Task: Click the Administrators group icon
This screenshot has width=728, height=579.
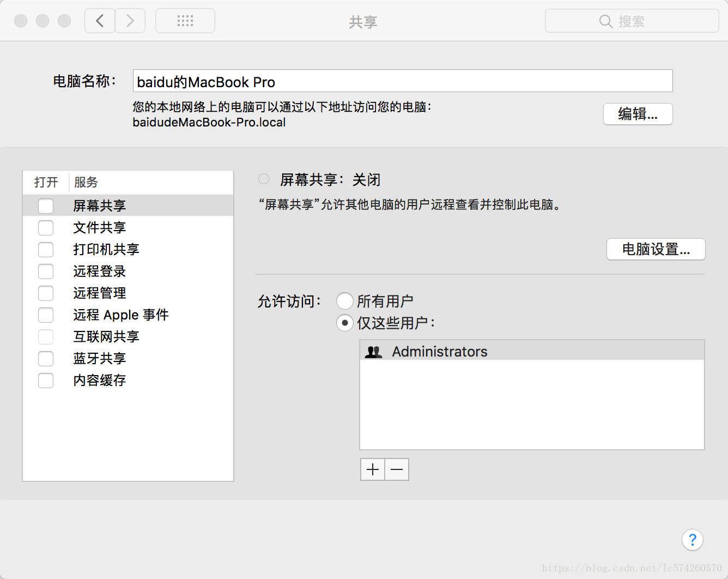Action: coord(374,352)
